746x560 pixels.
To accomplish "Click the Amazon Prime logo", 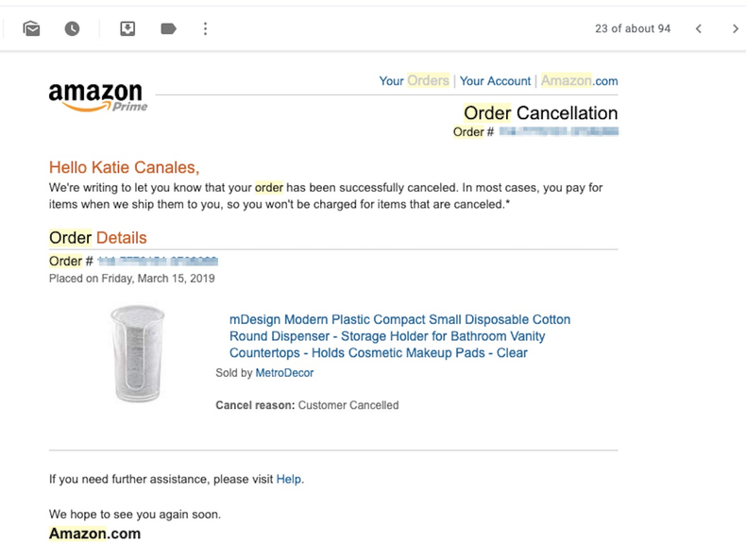I will tap(98, 96).
